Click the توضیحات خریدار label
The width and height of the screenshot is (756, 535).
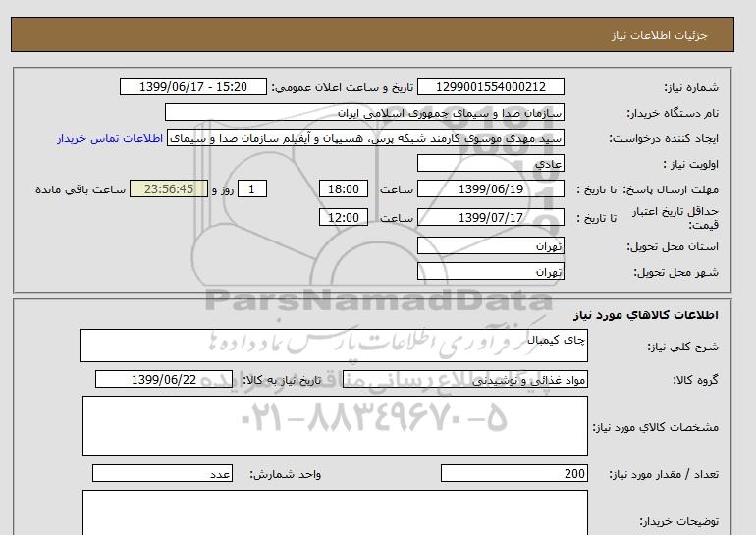click(x=678, y=521)
